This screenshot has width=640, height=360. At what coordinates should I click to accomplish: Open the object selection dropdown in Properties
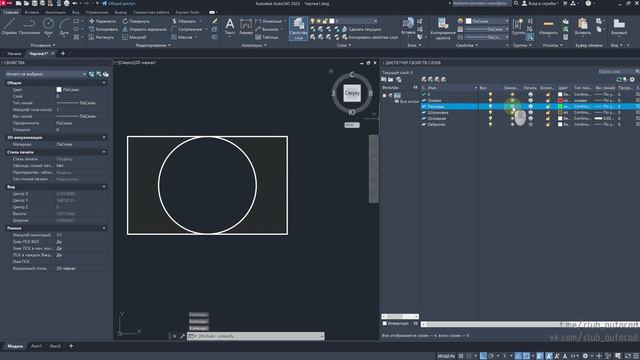pos(46,74)
